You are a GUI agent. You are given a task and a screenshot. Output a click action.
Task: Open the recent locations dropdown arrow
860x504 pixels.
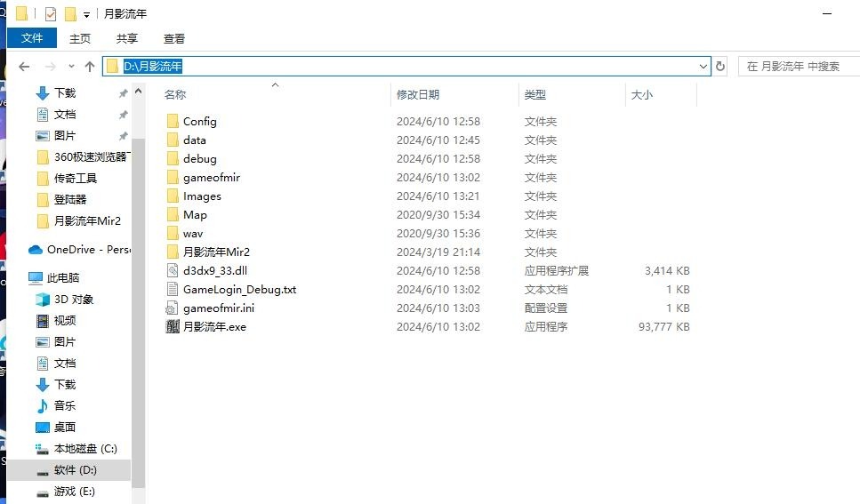click(x=71, y=67)
